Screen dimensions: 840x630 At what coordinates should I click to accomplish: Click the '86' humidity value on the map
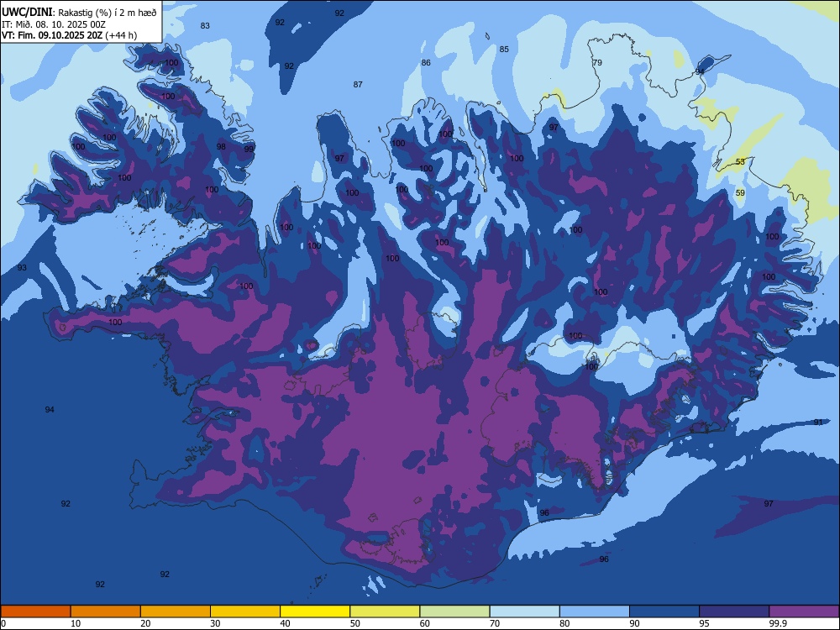pos(426,63)
